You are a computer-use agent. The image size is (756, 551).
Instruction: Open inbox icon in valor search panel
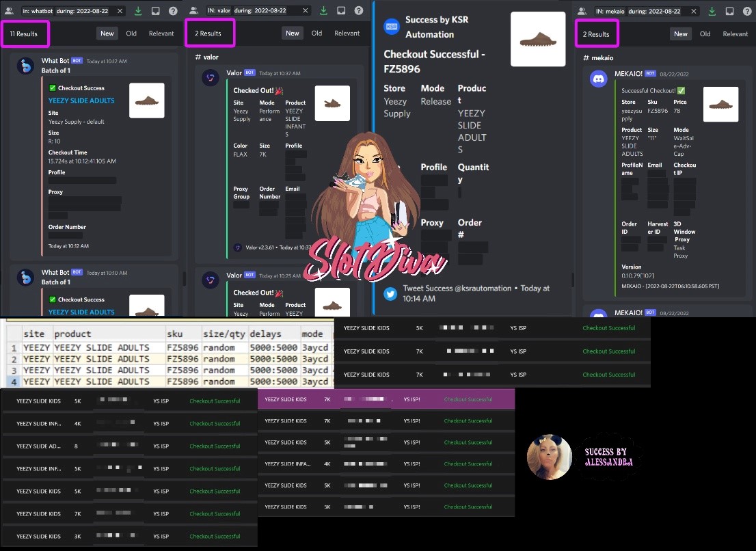pyautogui.click(x=341, y=10)
